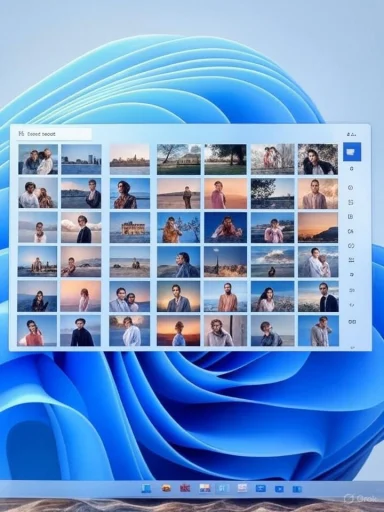The image size is (384, 512).
Task: Open the bare tree beside house photo
Action: tap(179, 159)
